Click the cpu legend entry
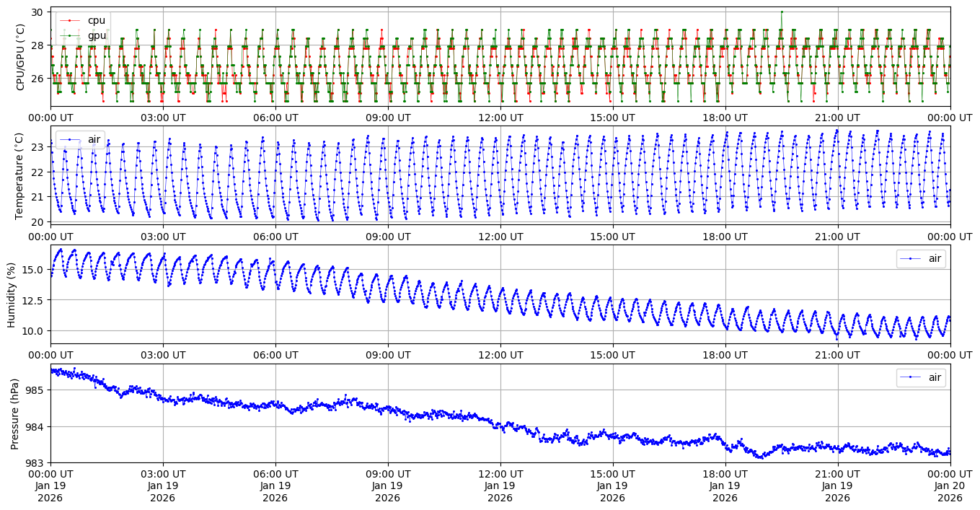 click(96, 20)
